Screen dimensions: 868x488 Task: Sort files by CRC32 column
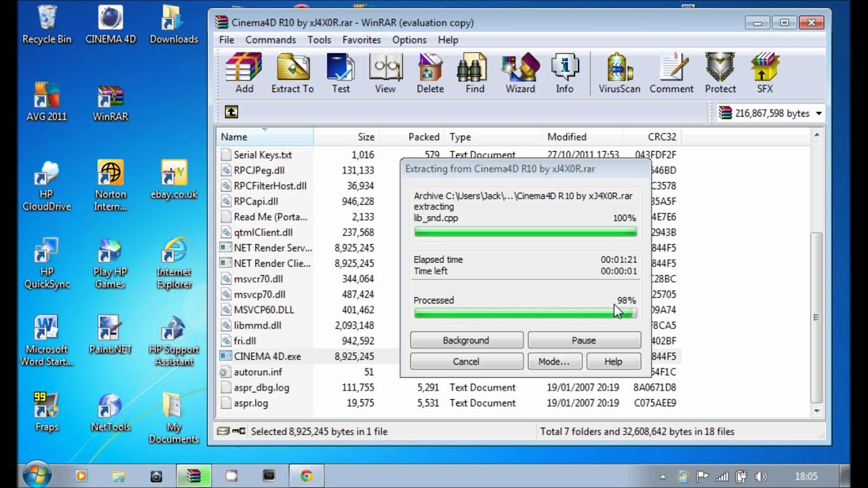652,137
